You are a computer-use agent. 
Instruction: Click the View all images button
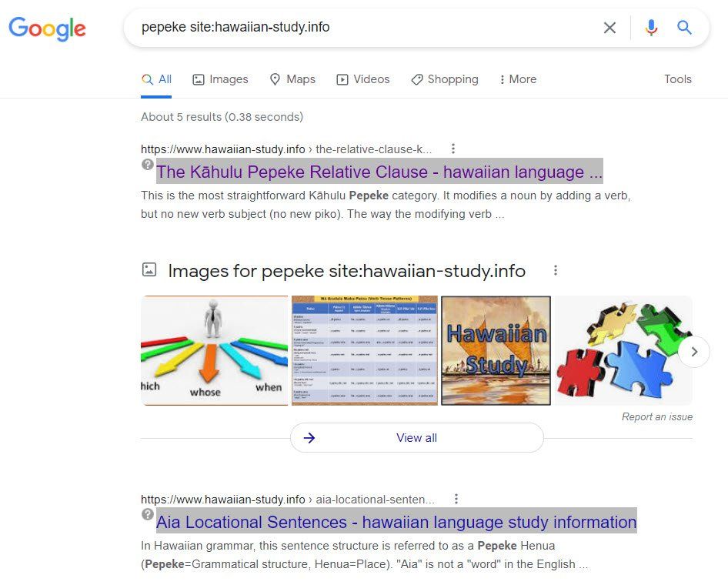coord(416,438)
